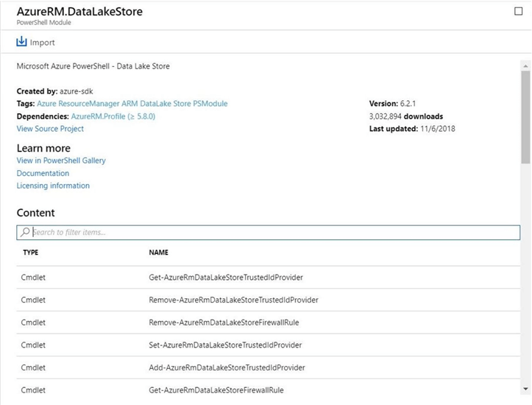Sort by the NAME column header
532x405 pixels.
coord(158,253)
